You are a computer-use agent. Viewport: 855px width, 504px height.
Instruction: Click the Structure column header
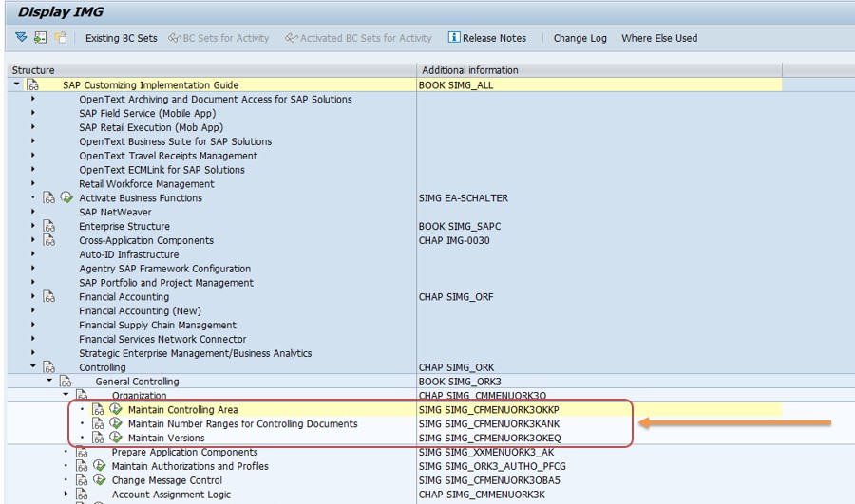pyautogui.click(x=212, y=70)
